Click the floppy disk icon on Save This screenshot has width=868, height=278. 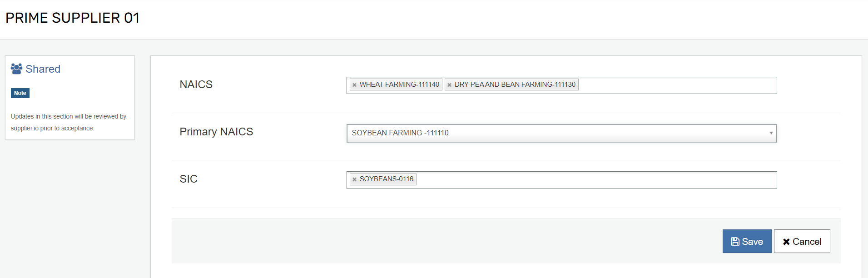(735, 242)
